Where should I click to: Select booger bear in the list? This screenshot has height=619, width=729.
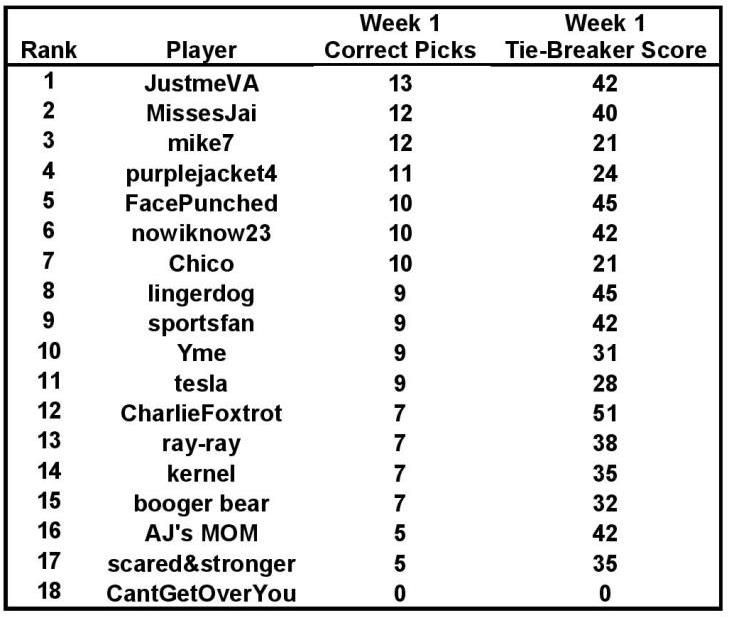(x=201, y=504)
